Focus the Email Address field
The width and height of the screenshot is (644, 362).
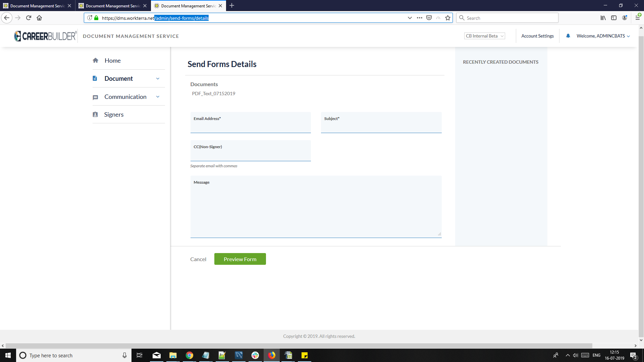click(x=251, y=123)
